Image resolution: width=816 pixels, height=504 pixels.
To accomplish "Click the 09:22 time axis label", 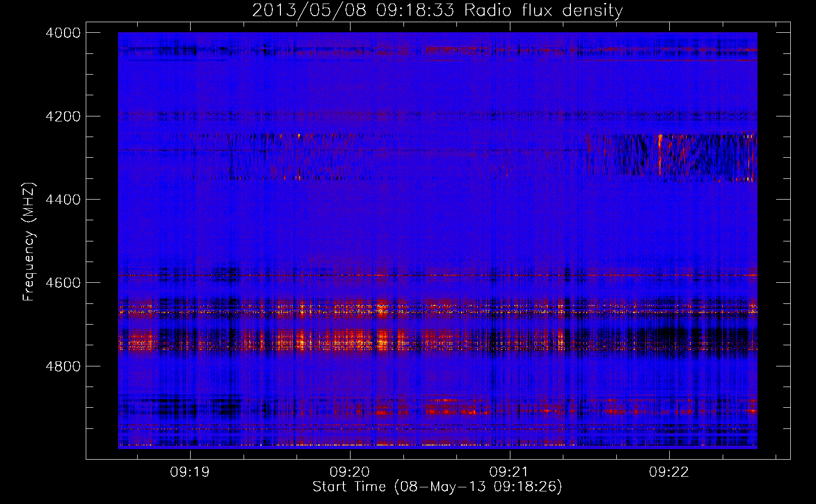I will pos(669,472).
